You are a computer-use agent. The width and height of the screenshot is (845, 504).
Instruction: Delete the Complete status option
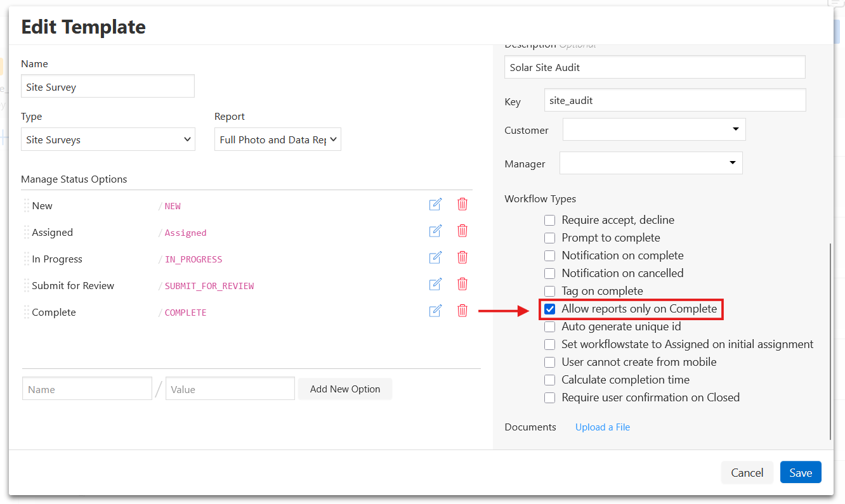(462, 311)
